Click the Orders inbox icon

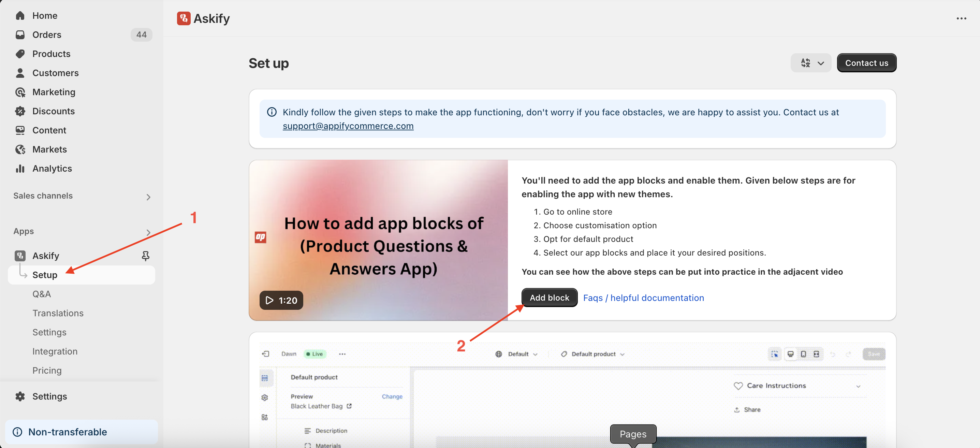click(20, 35)
